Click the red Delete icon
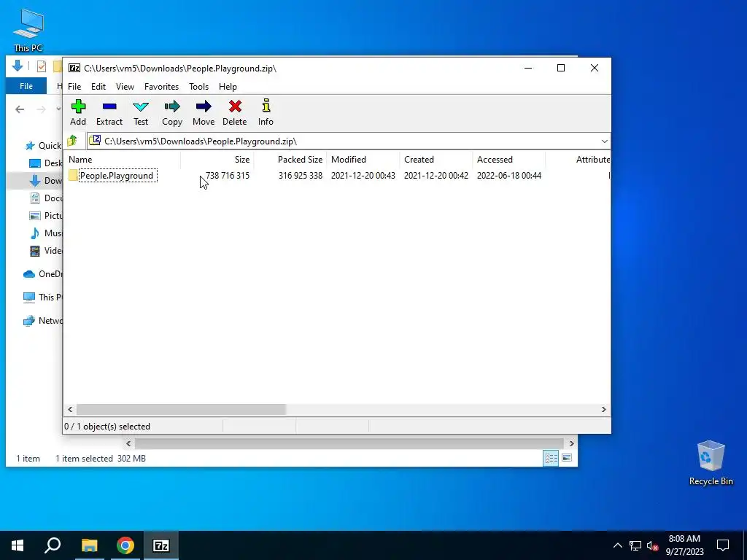 pyautogui.click(x=235, y=106)
